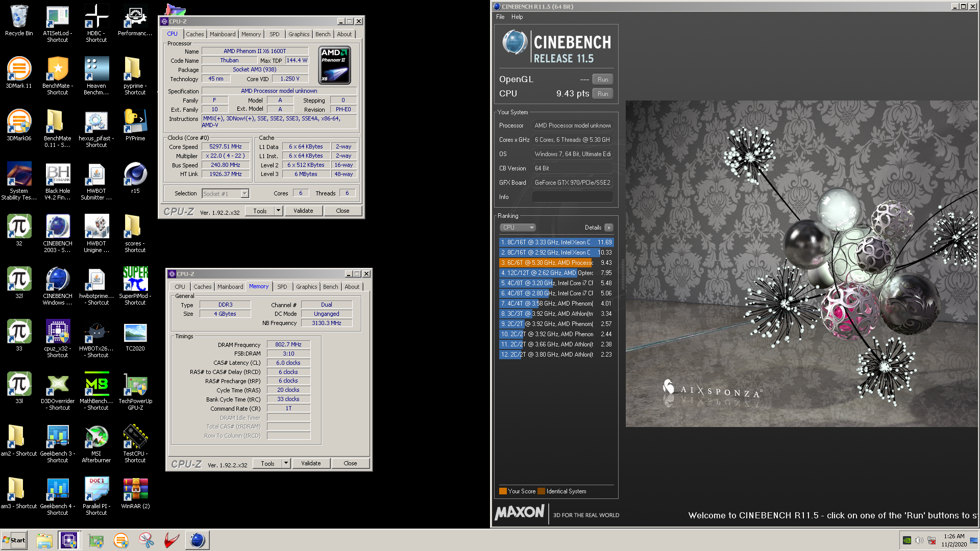Open the TC2020 desktop icon
Viewport: 980px width, 551px height.
pyautogui.click(x=135, y=336)
